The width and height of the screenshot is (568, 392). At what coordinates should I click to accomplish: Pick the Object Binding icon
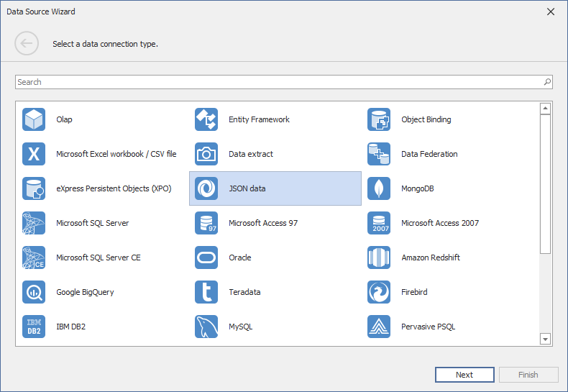[379, 119]
